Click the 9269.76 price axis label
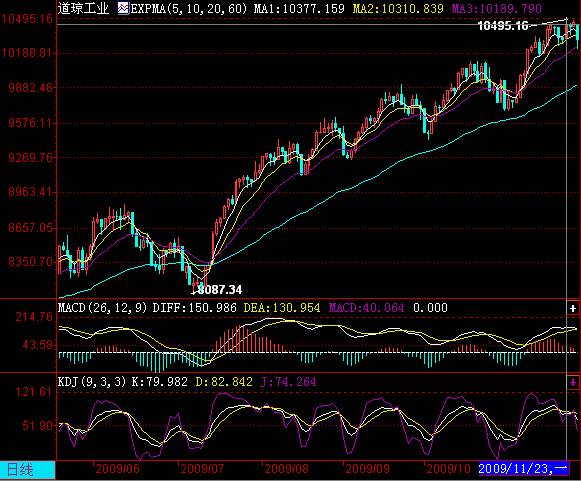The width and height of the screenshot is (581, 481). click(30, 157)
